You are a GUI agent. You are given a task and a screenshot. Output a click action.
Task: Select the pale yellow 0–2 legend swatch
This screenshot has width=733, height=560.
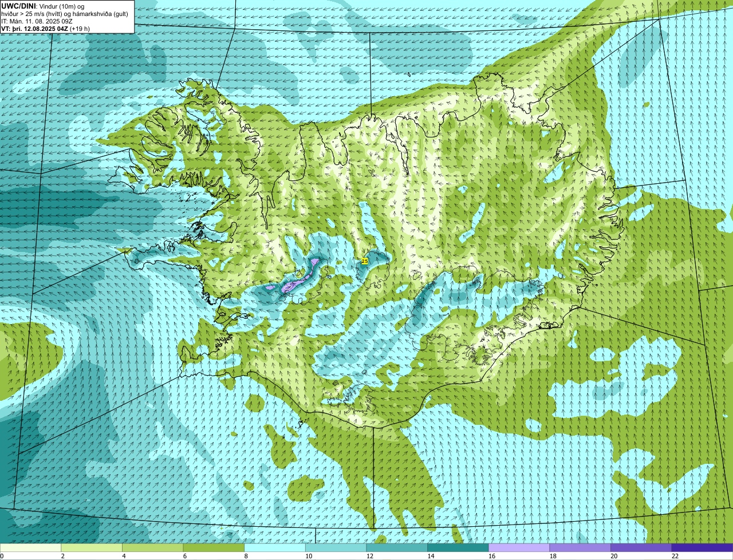coord(30,547)
